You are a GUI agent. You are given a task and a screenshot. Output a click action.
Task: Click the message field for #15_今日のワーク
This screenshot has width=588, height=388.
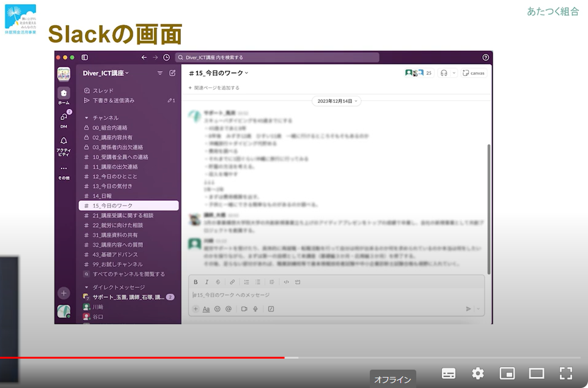pos(336,295)
